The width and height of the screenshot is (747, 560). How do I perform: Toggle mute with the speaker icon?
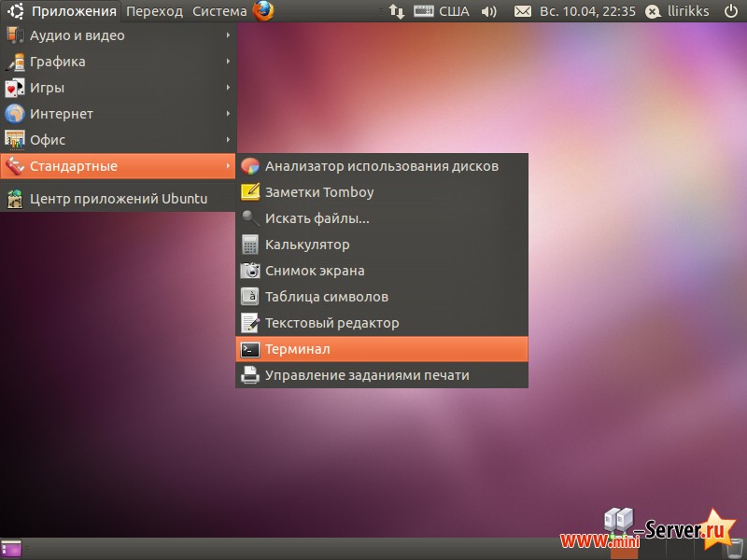487,11
